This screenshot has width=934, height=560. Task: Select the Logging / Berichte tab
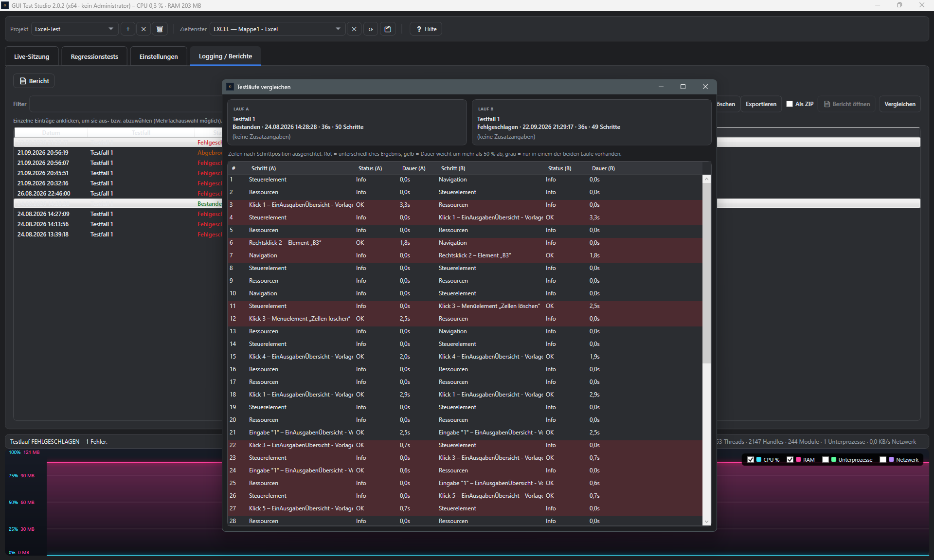[225, 56]
